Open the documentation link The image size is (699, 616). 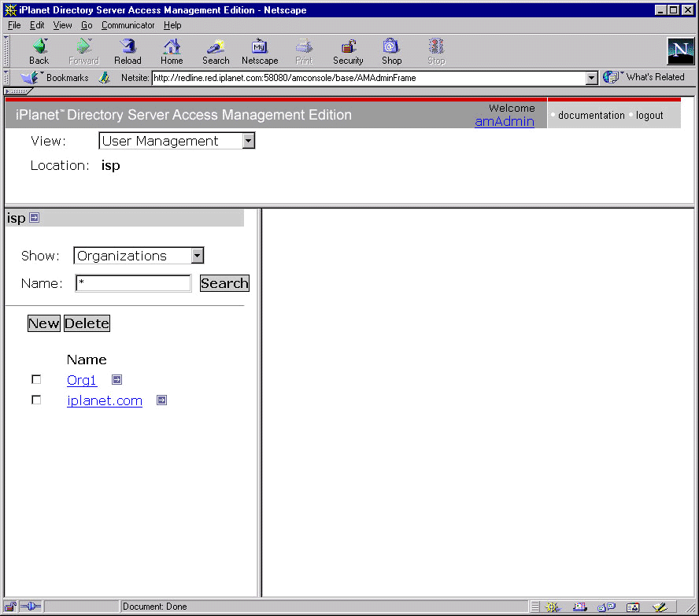pyautogui.click(x=591, y=116)
